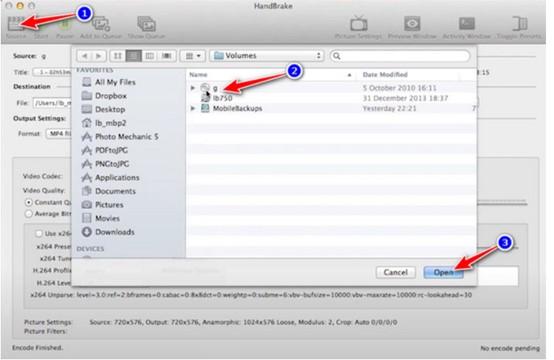Select the lb750 volume row
The height and width of the screenshot is (360, 554).
coord(331,98)
